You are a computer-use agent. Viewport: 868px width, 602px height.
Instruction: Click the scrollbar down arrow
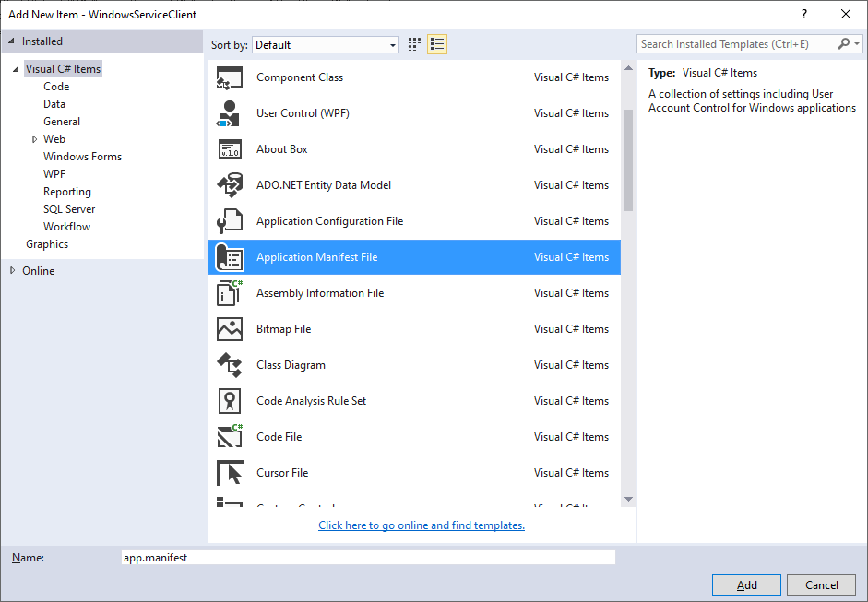[628, 499]
